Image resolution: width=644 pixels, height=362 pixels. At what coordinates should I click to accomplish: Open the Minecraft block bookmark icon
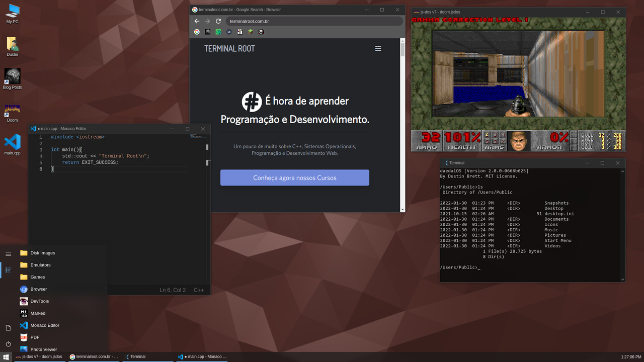[251, 32]
